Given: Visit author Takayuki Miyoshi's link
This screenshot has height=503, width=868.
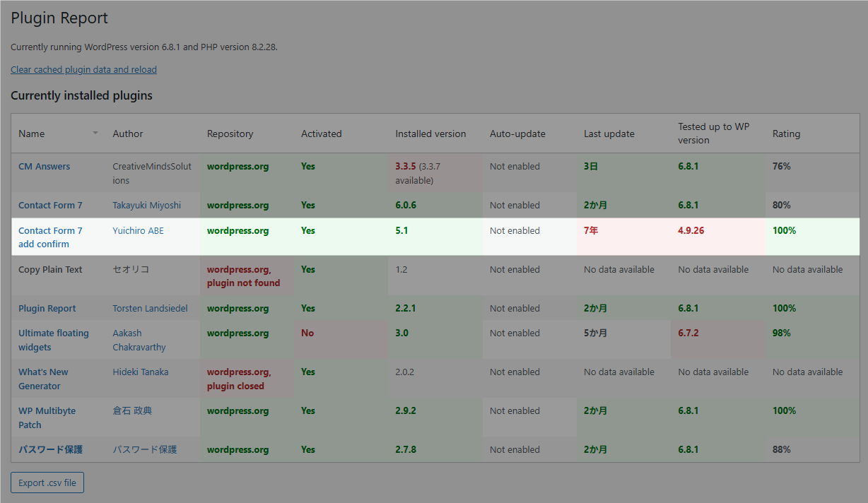Looking at the screenshot, I should 147,206.
